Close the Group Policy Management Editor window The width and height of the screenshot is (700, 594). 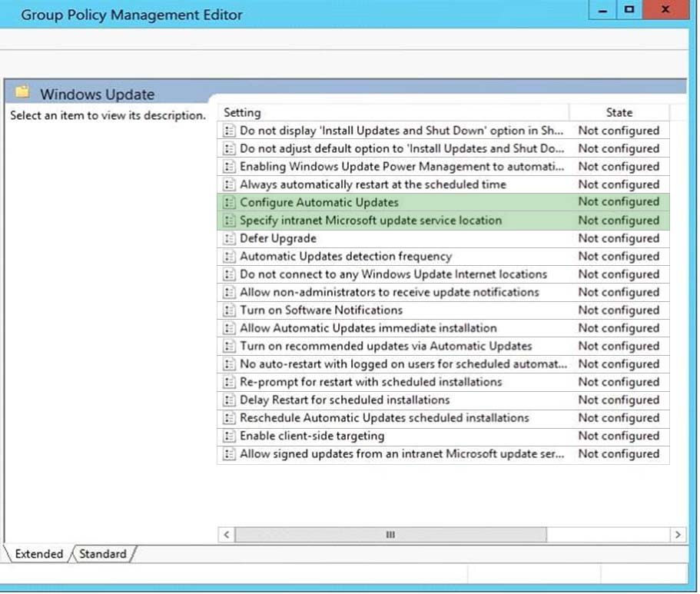665,10
